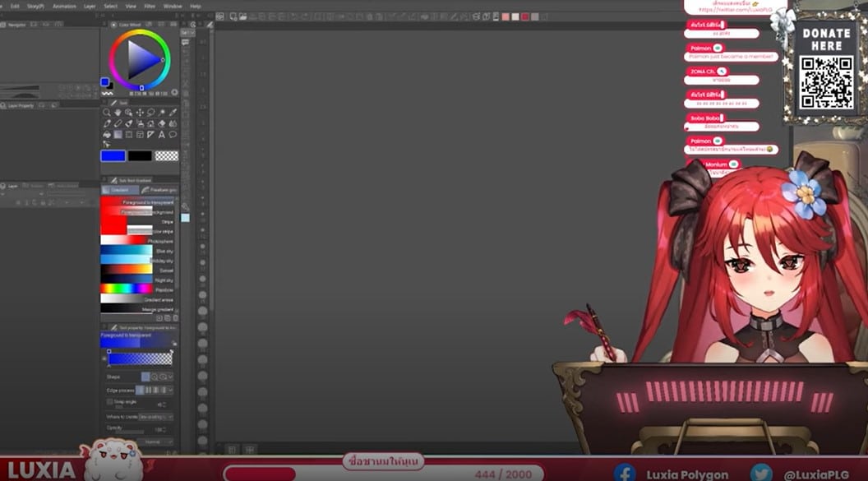
Task: Pick the transparent checkered color swatch
Action: coord(167,156)
